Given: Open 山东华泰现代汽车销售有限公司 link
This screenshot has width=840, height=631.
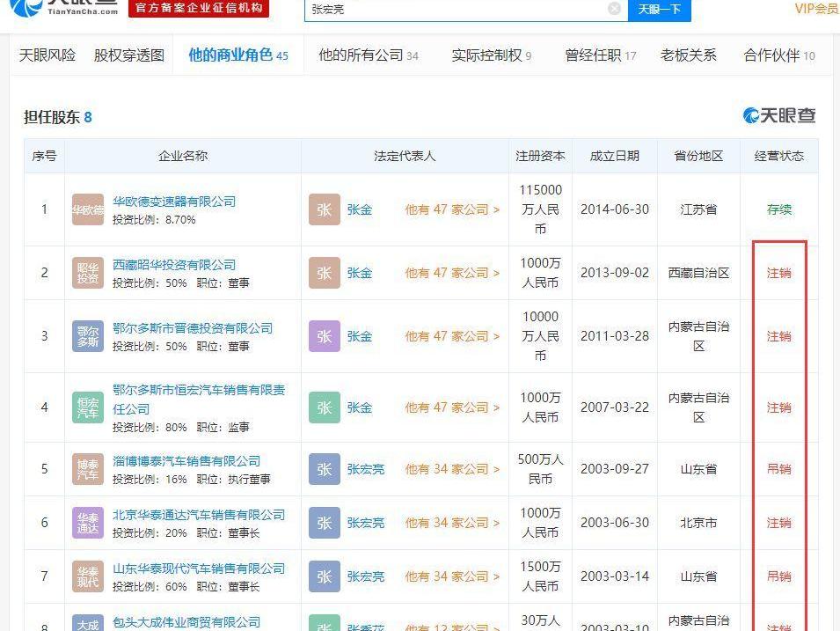Looking at the screenshot, I should pos(199,569).
